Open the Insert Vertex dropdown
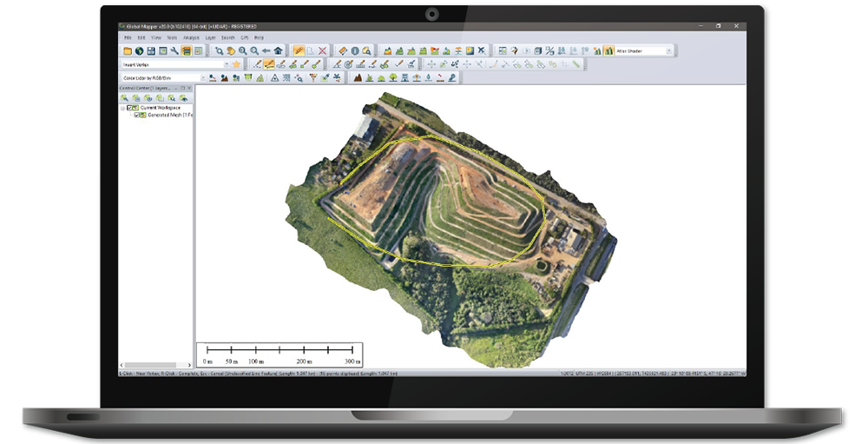 [x=227, y=65]
